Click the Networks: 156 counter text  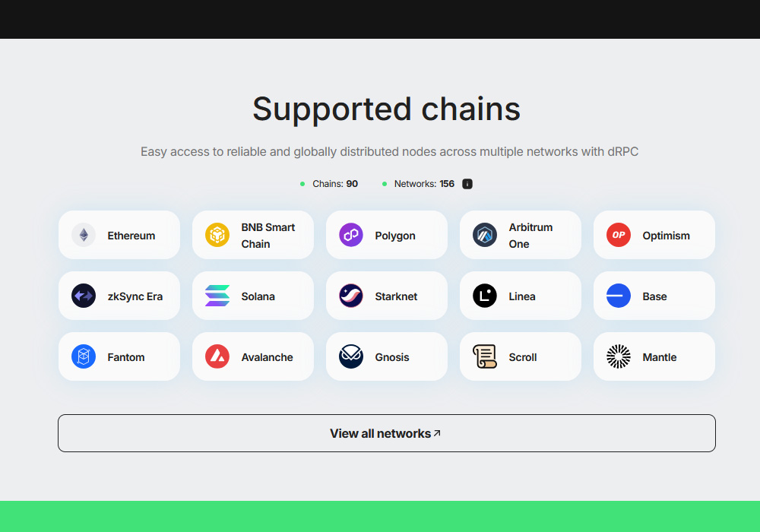424,184
